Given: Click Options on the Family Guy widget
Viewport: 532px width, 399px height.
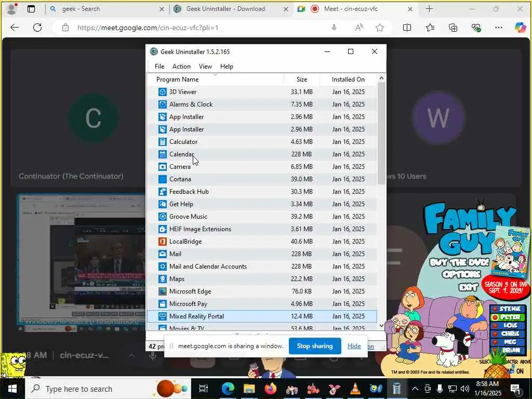Looking at the screenshot, I should pyautogui.click(x=461, y=274).
